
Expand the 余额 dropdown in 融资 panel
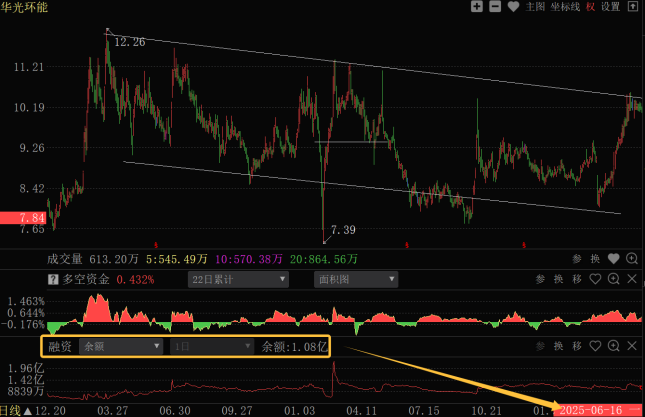click(x=122, y=347)
